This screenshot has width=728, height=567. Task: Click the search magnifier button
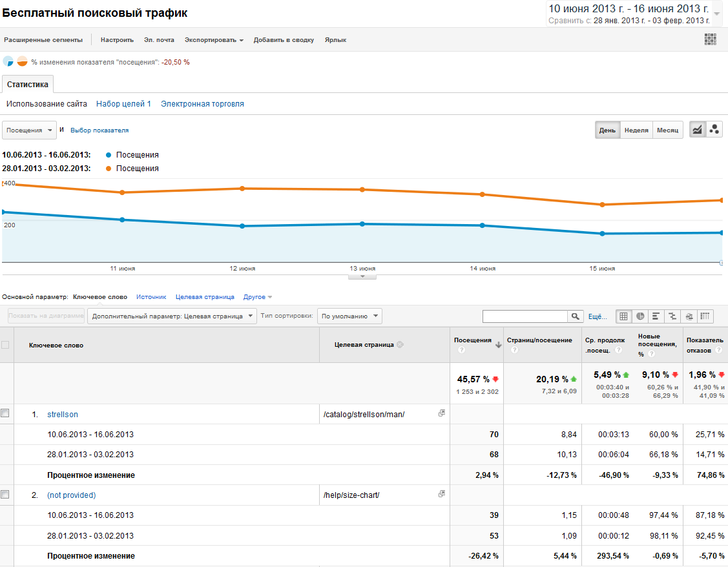click(576, 316)
